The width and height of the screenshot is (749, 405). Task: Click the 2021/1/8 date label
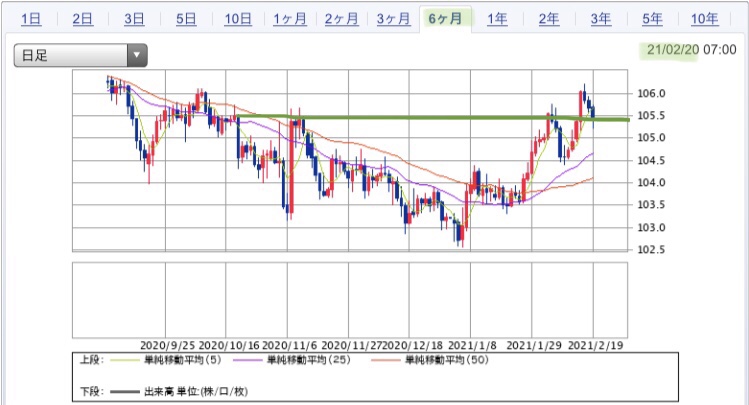472,345
